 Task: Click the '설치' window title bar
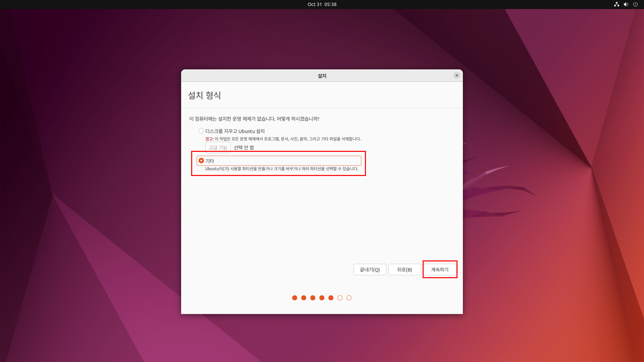(322, 76)
